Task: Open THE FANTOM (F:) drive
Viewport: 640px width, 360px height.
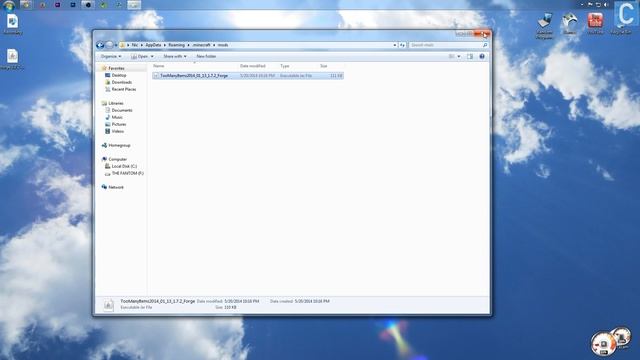Action: coord(127,173)
